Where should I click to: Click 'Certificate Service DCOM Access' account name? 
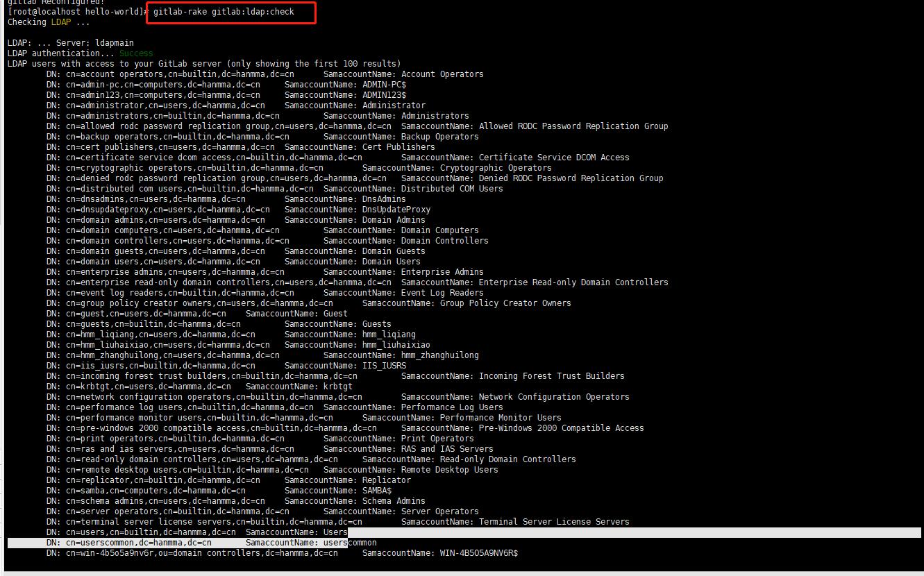[554, 158]
